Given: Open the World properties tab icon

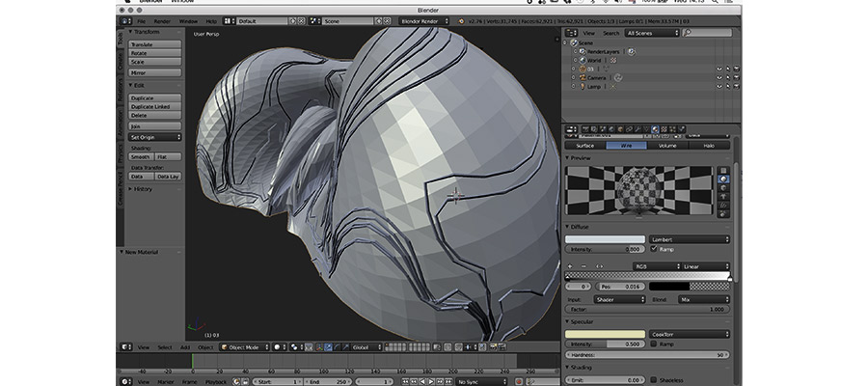Looking at the screenshot, I should [x=611, y=129].
